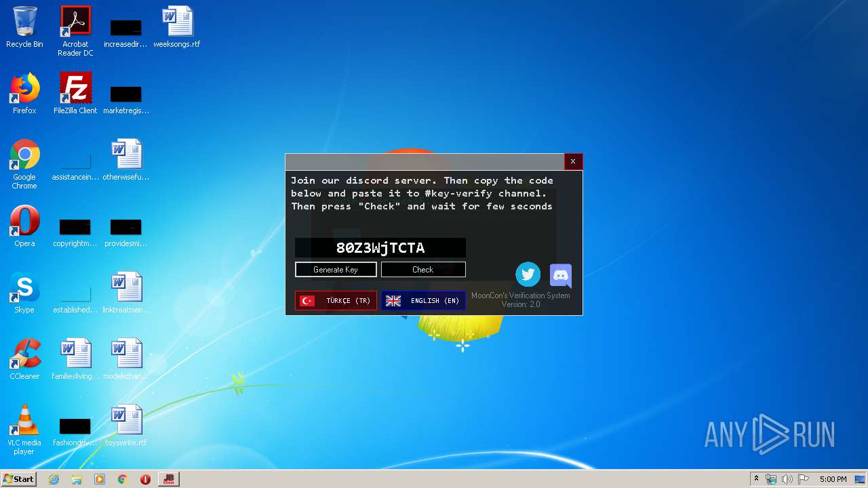Screen dimensions: 868x488
Task: Close the MoonCon verification window
Action: 573,161
